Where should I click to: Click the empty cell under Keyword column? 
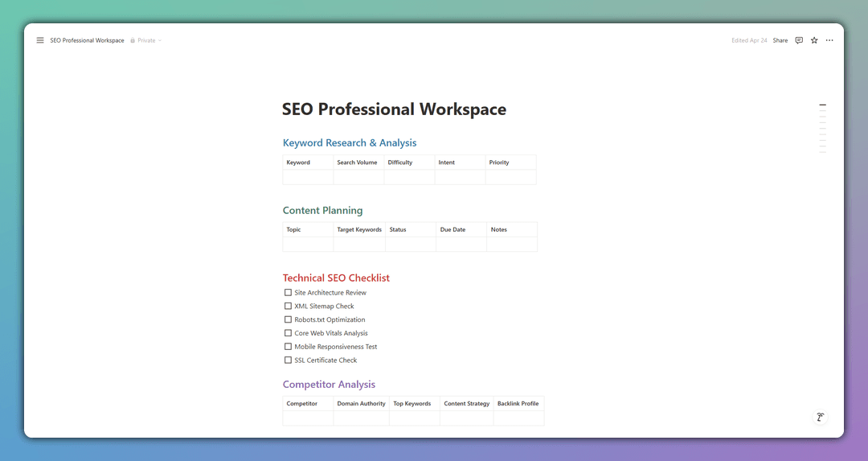308,177
